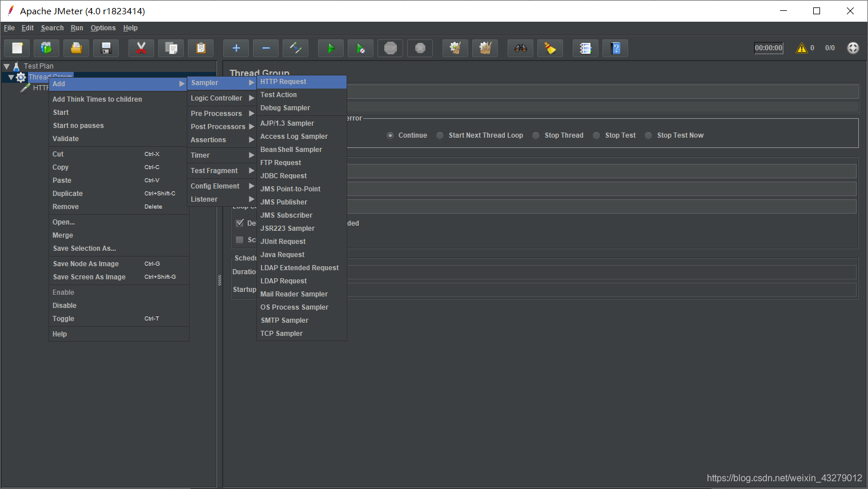Click the Expand All plus icon
Image resolution: width=868 pixels, height=489 pixels.
236,48
